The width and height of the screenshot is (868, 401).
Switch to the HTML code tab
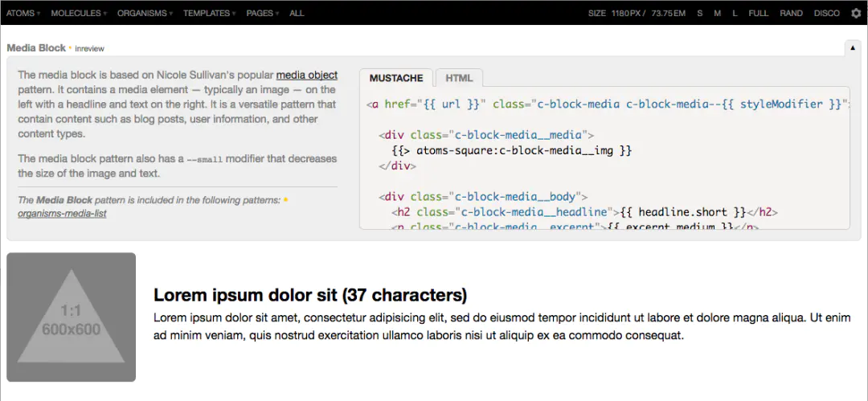pos(459,78)
